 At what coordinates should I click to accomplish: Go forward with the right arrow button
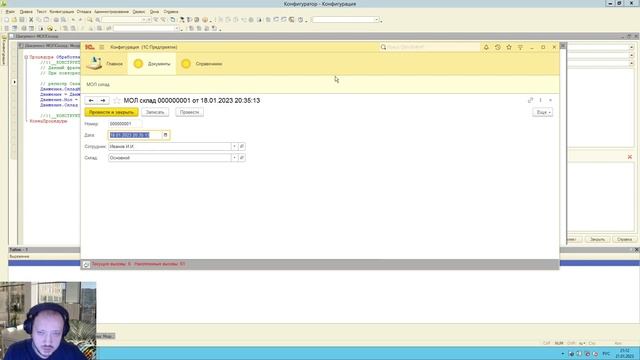pyautogui.click(x=103, y=100)
